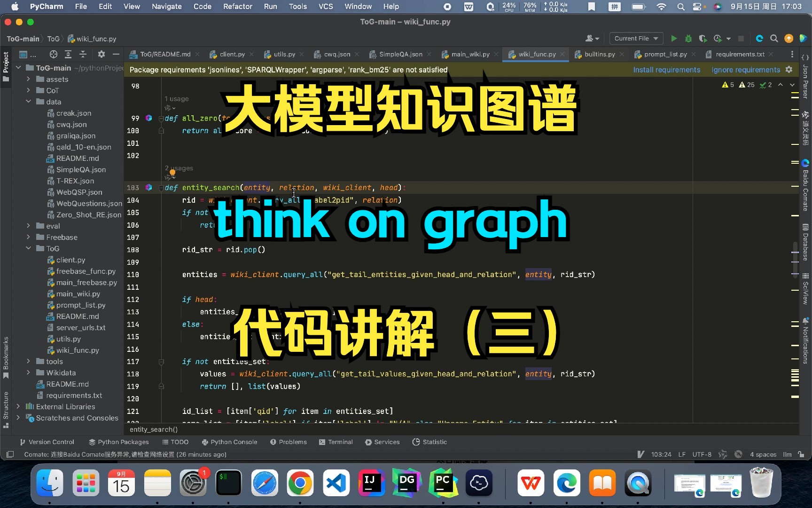812x508 pixels.
Task: Hide the Project panel with the minus icon
Action: 116,54
